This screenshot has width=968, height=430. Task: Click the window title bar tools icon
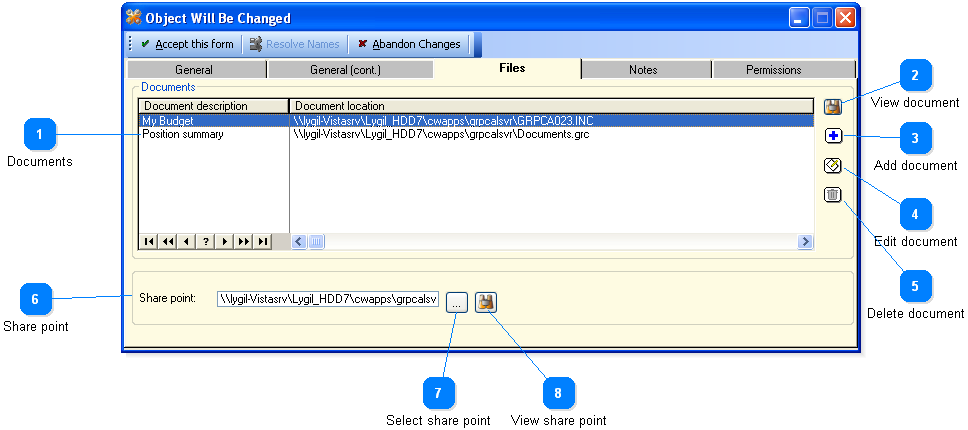pos(134,18)
